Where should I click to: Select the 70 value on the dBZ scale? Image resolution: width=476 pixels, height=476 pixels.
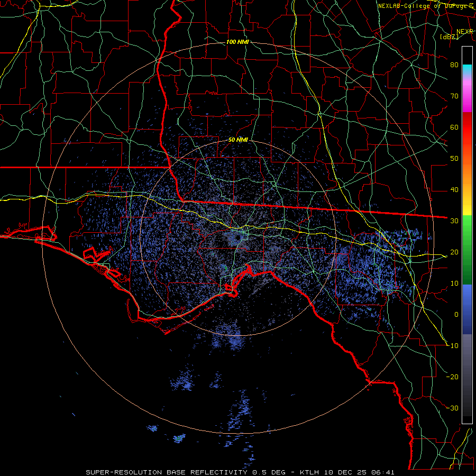pos(454,96)
